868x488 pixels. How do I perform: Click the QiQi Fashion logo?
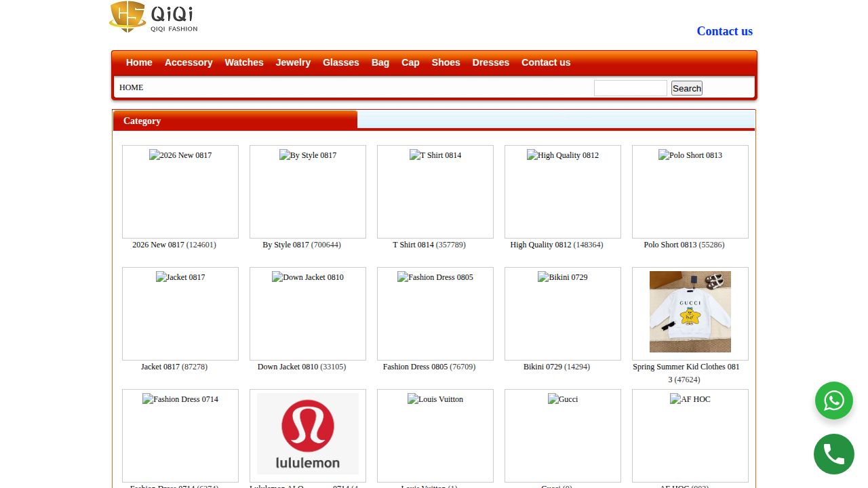pyautogui.click(x=153, y=17)
